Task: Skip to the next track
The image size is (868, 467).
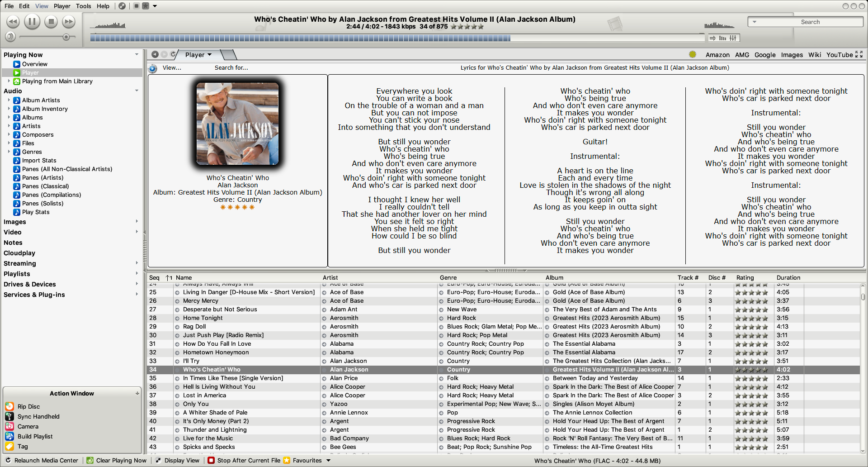Action: [69, 21]
